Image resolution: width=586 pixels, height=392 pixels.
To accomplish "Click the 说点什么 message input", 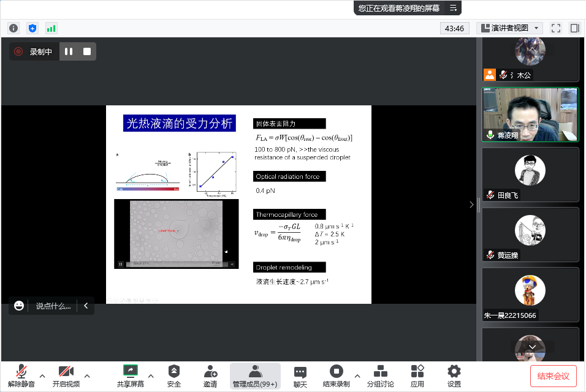I will coord(53,306).
